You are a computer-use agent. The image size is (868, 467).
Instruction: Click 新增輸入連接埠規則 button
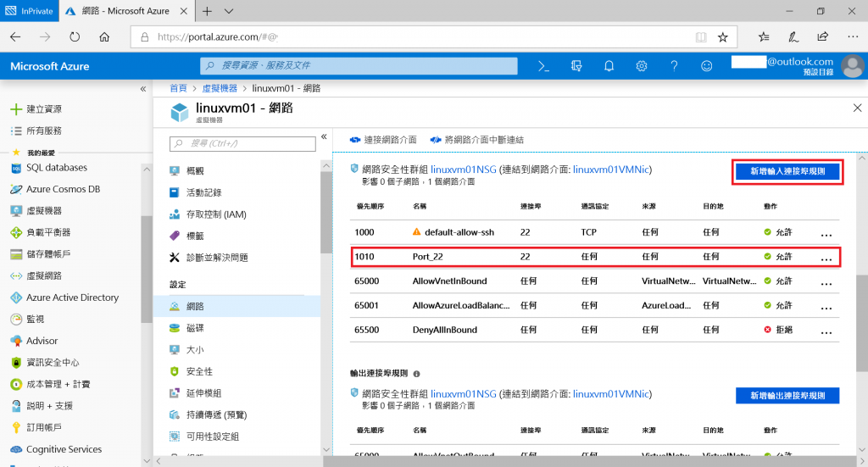(787, 171)
